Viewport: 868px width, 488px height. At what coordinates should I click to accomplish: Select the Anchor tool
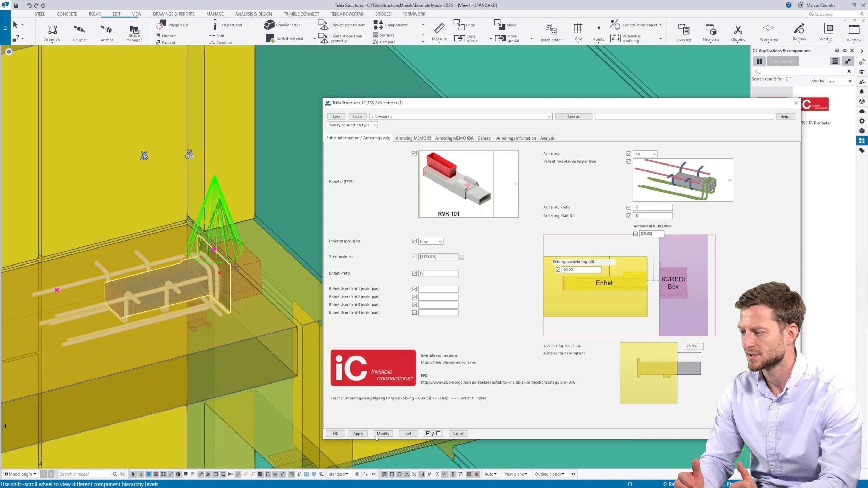coord(106,32)
